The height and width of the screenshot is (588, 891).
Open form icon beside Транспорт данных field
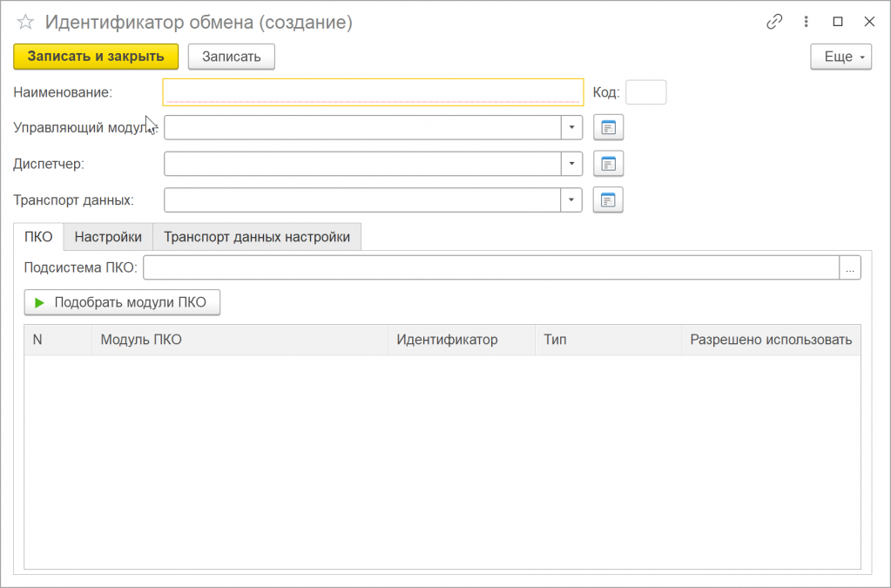click(609, 200)
